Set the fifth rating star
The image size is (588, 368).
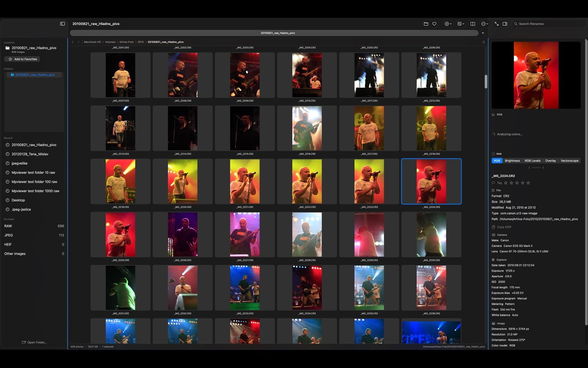pyautogui.click(x=528, y=183)
